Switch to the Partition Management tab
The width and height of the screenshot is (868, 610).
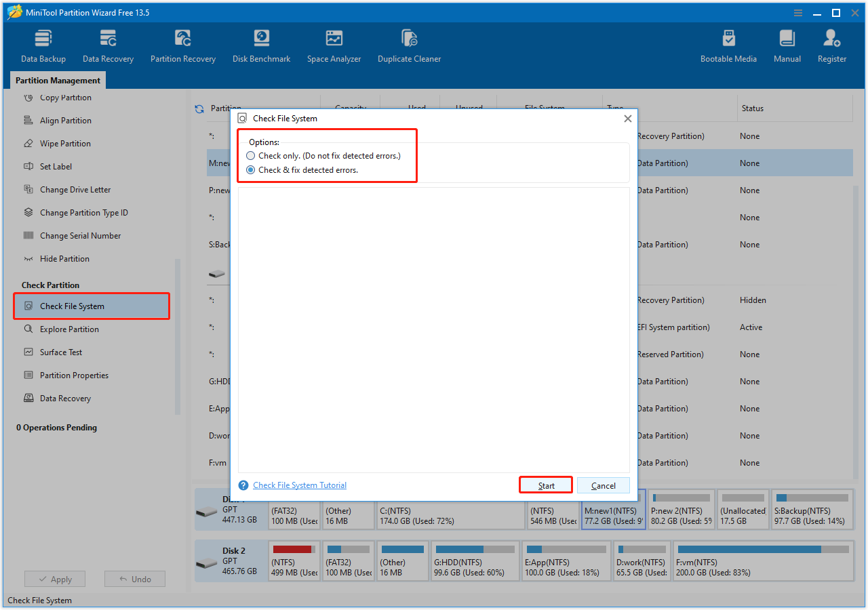pos(58,80)
